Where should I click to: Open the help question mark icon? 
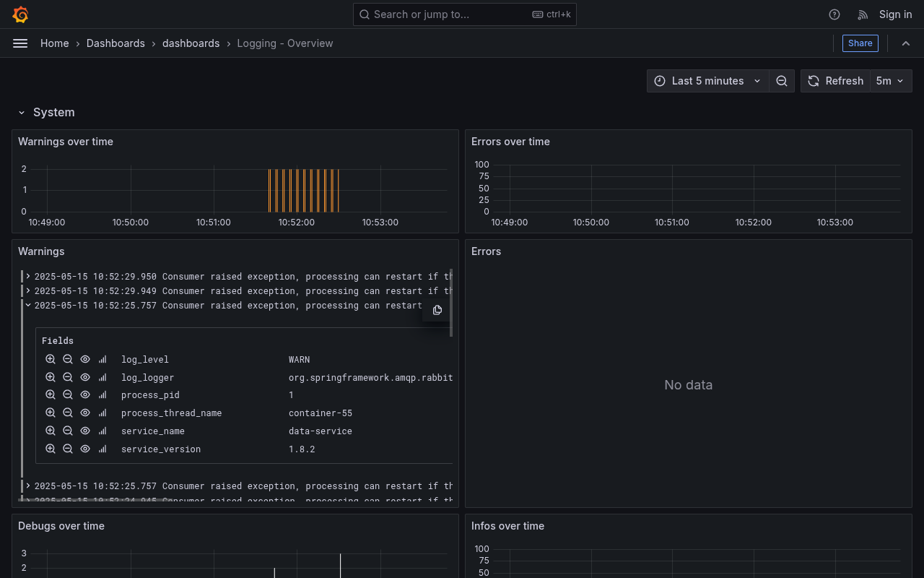(x=834, y=14)
